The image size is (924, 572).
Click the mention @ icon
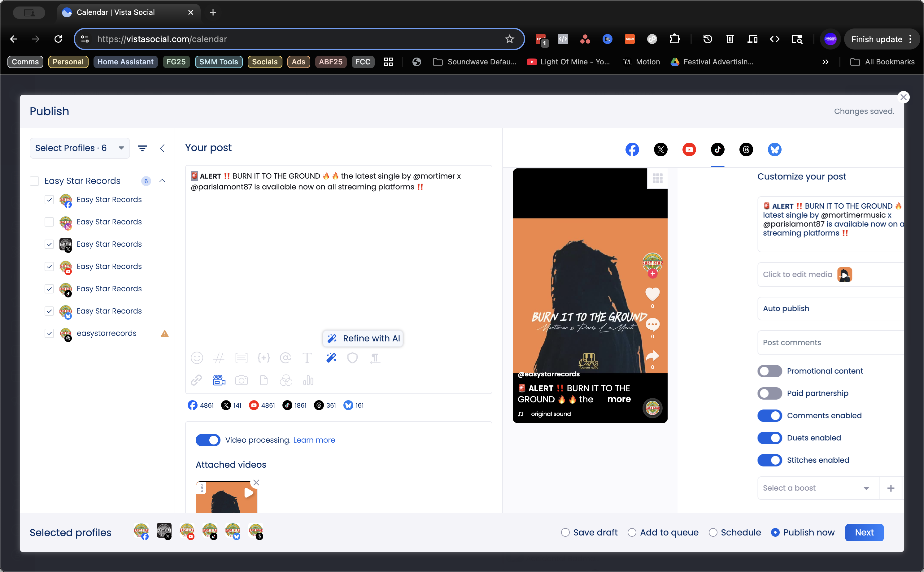(285, 358)
